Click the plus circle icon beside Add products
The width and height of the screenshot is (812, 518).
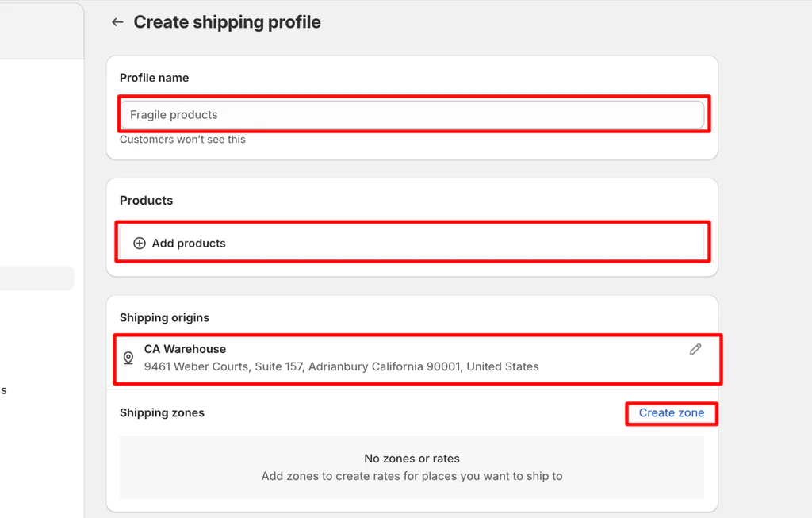140,243
